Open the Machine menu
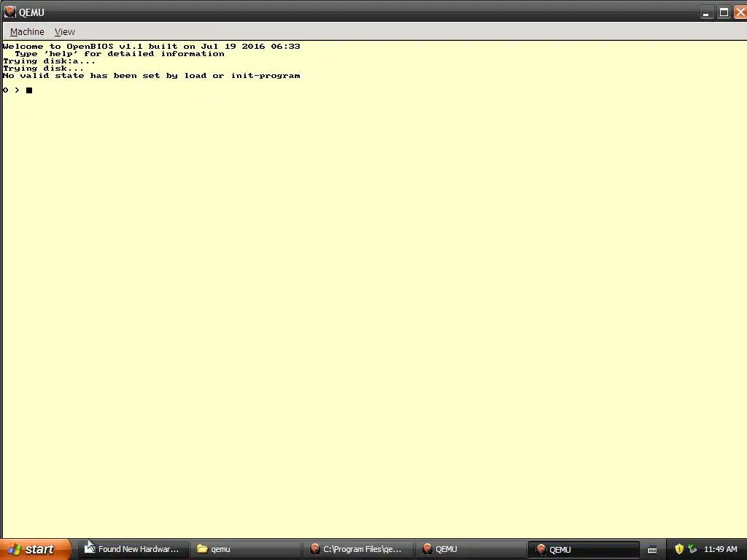This screenshot has height=560, width=747. (27, 32)
